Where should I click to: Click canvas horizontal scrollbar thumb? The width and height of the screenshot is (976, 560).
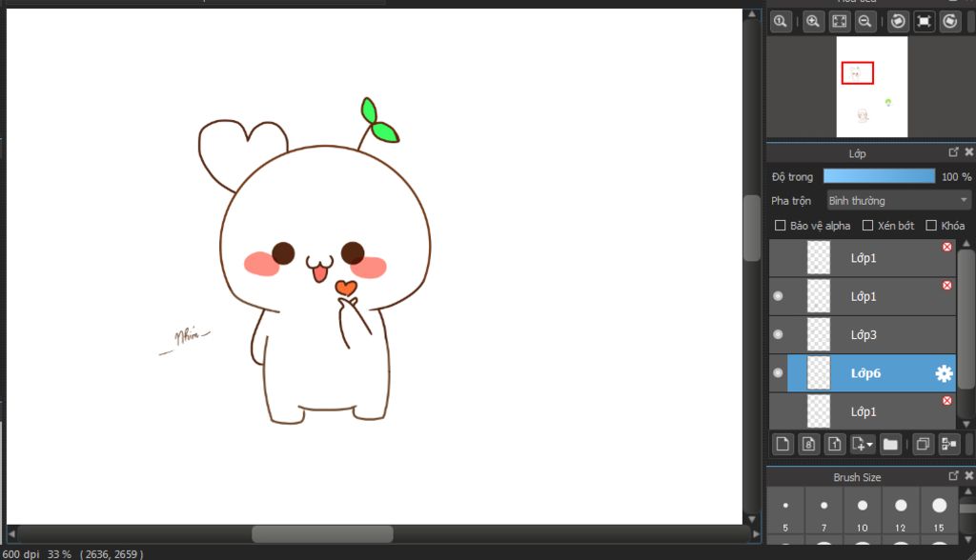pos(322,534)
